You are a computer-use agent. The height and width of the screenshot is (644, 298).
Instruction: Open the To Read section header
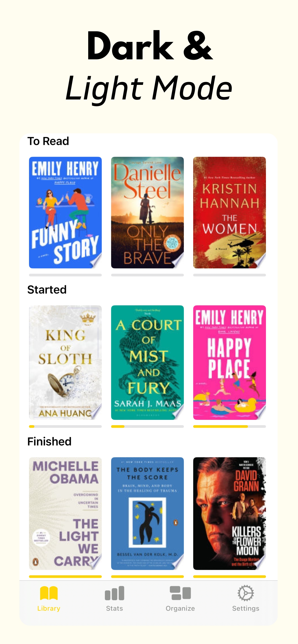(48, 141)
